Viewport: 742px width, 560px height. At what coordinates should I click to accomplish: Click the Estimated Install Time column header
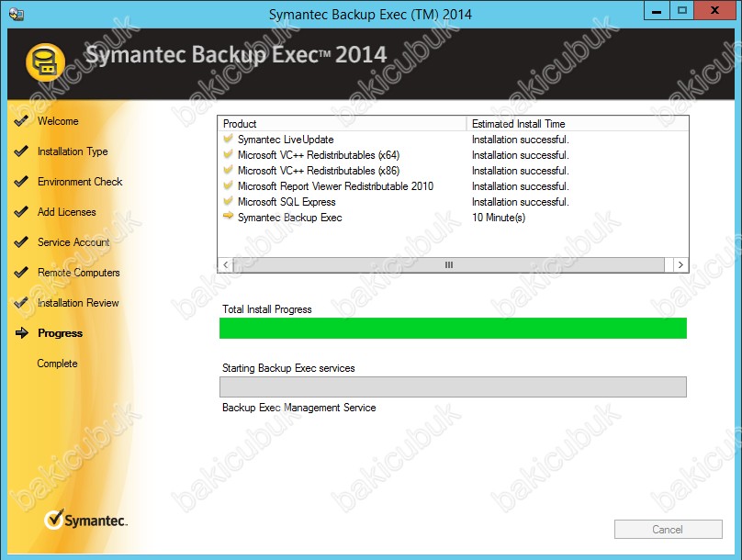coord(578,123)
